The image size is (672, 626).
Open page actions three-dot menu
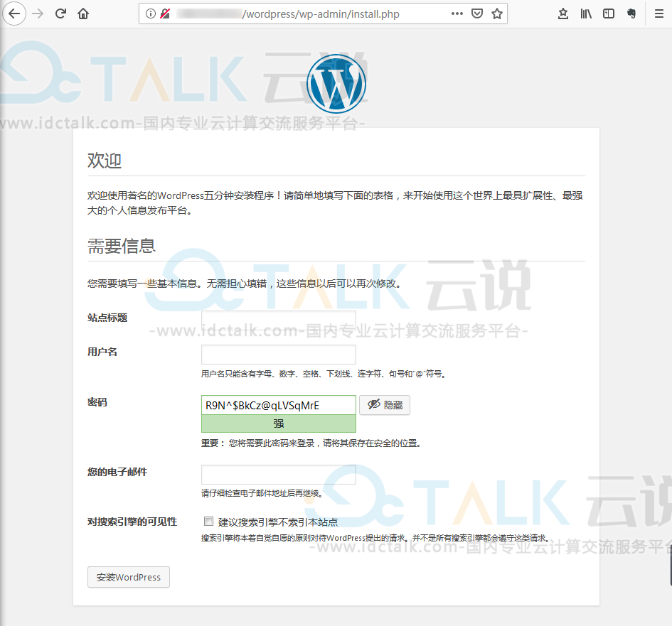click(457, 14)
